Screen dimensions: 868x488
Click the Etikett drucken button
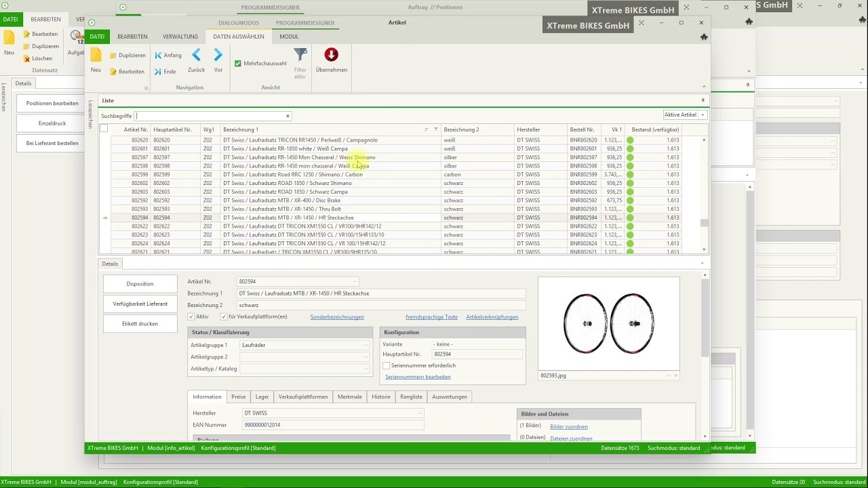[x=140, y=323]
